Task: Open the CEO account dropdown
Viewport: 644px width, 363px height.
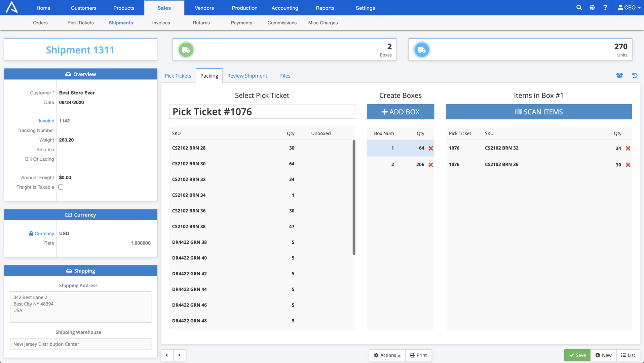Action: 629,7
